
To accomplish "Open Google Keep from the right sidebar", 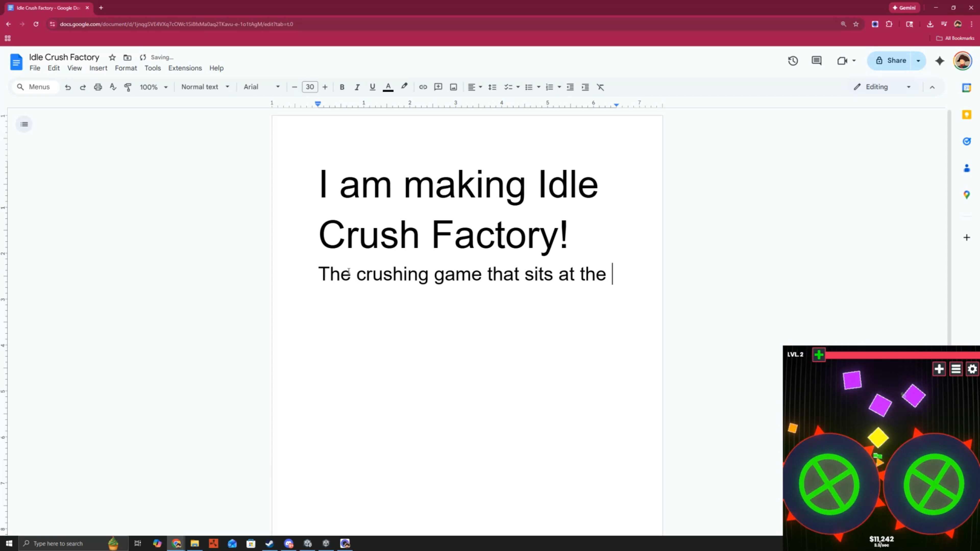I will [967, 115].
